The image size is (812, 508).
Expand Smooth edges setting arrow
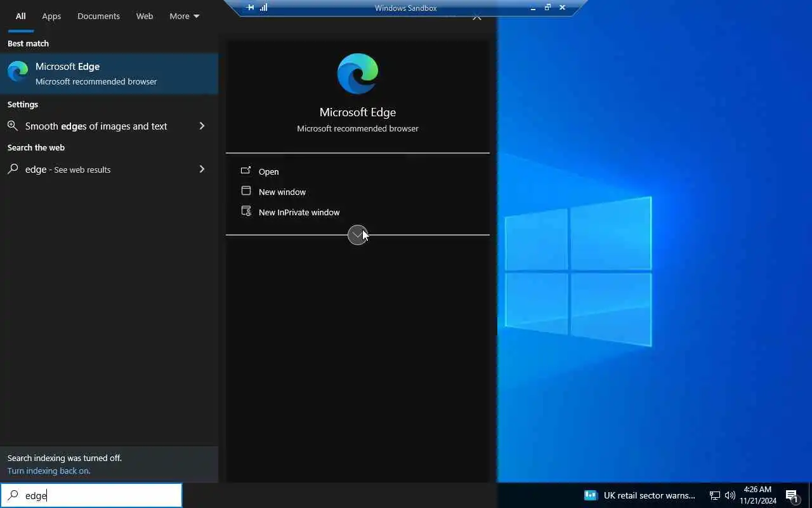202,126
